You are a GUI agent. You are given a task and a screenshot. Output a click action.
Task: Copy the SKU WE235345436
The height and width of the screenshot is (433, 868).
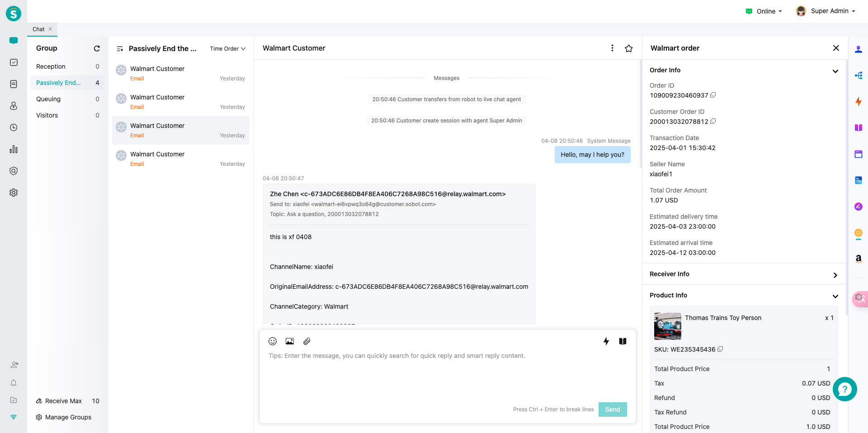pyautogui.click(x=720, y=349)
